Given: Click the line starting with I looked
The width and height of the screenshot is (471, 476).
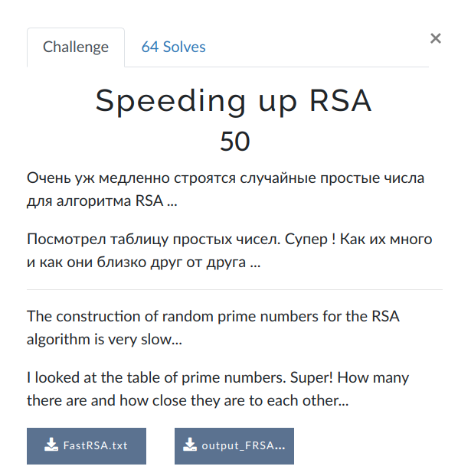Looking at the screenshot, I should click(218, 378).
